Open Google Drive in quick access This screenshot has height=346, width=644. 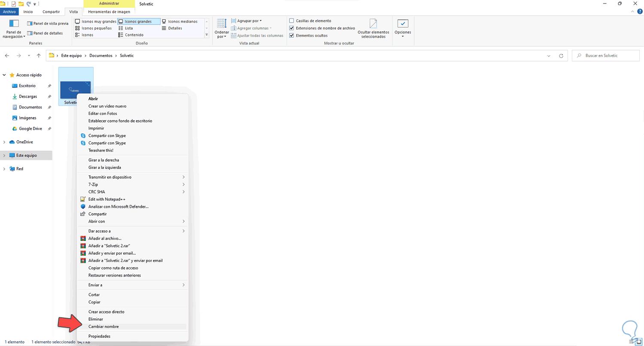[30, 129]
